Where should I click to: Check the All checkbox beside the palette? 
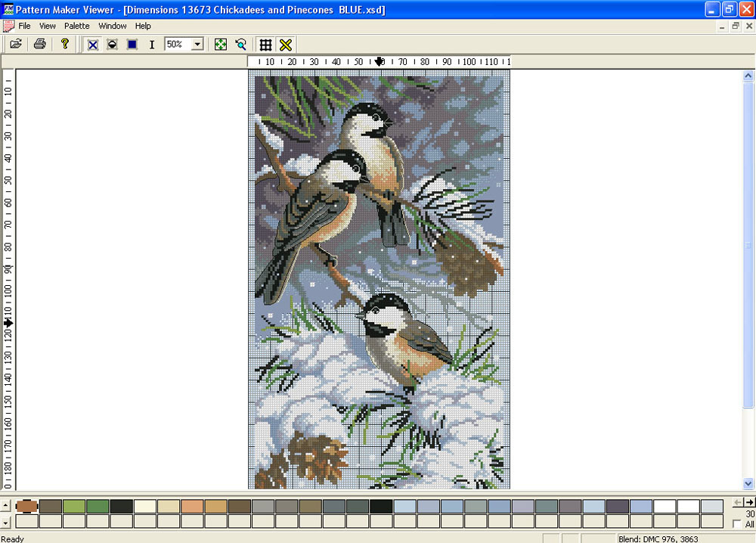(737, 524)
